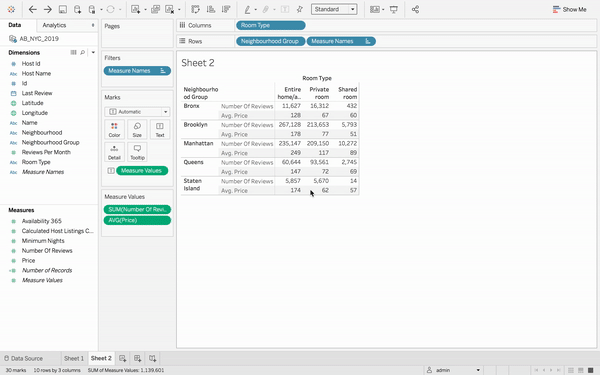Open Show Me panel

569,9
